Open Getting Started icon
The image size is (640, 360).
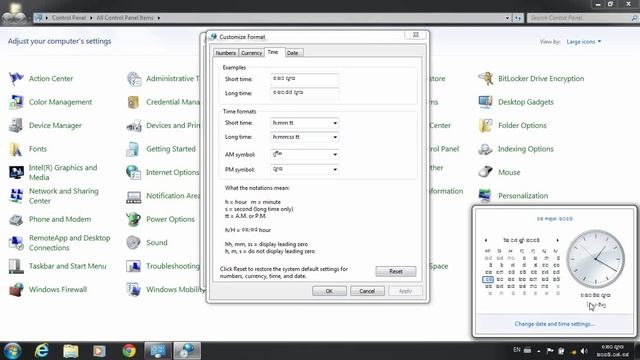pos(134,149)
